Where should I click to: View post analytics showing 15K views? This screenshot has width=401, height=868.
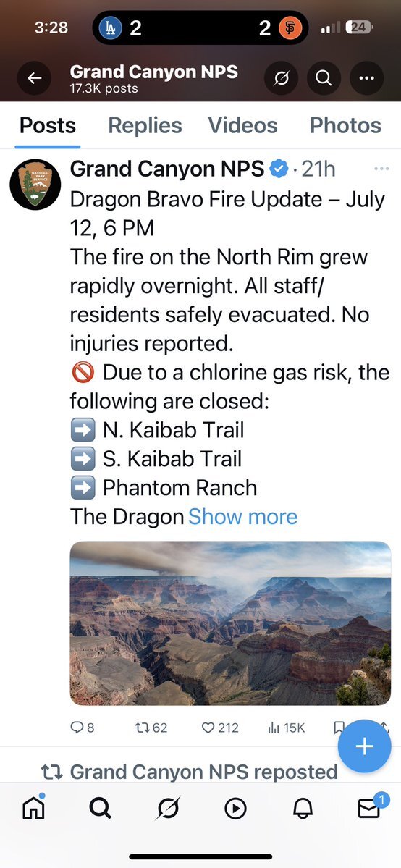click(286, 728)
